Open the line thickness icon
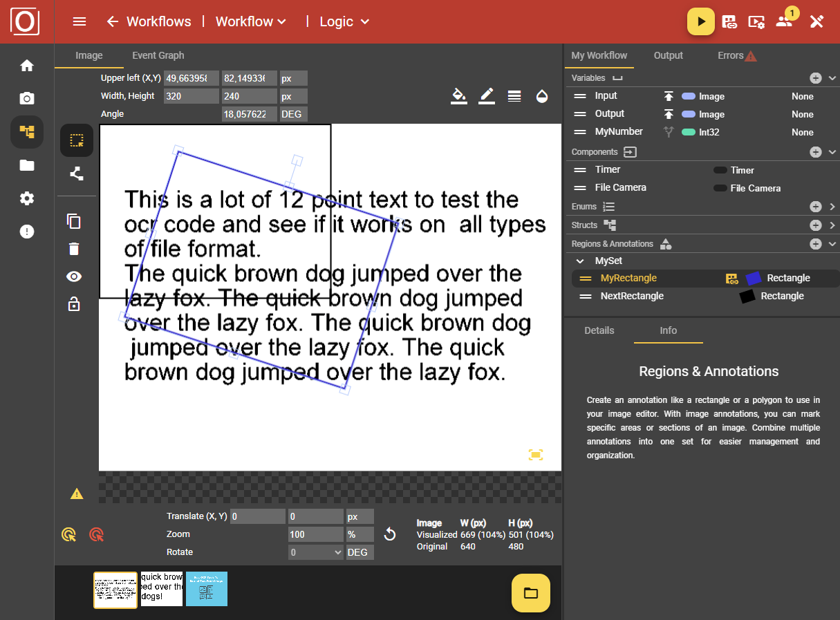Viewport: 840px width, 620px height. coord(514,96)
